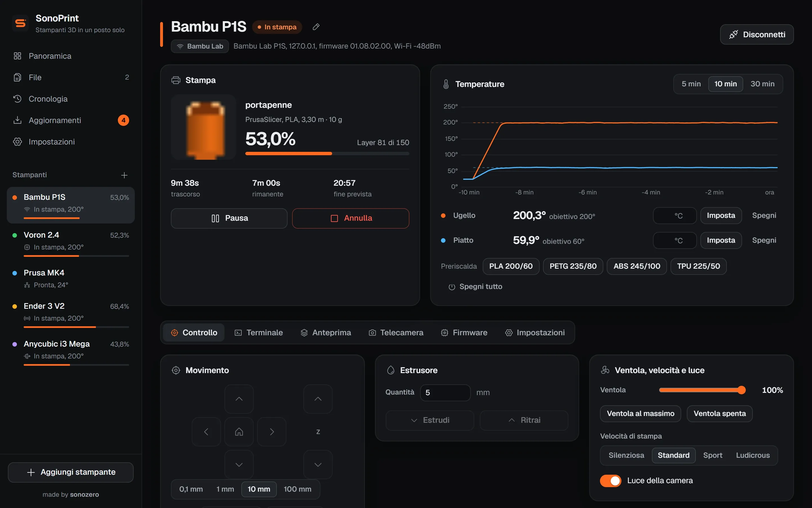Choose Silenziosa print speed

626,456
